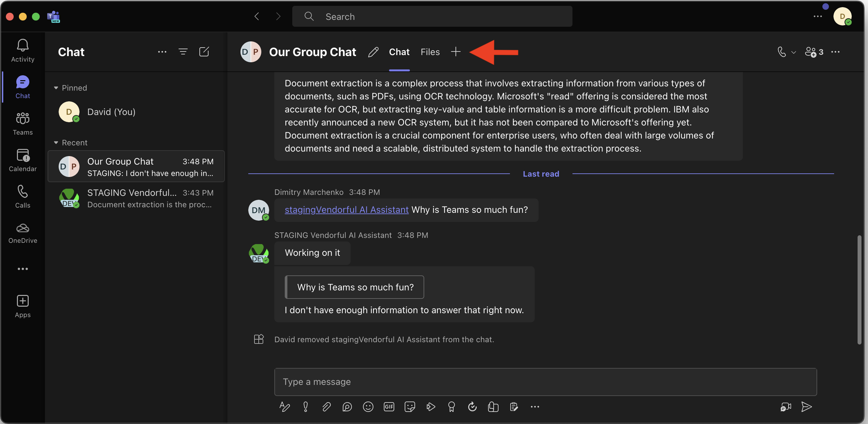Viewport: 868px width, 424px height.
Task: Click the attach file paperclip icon
Action: pos(326,407)
